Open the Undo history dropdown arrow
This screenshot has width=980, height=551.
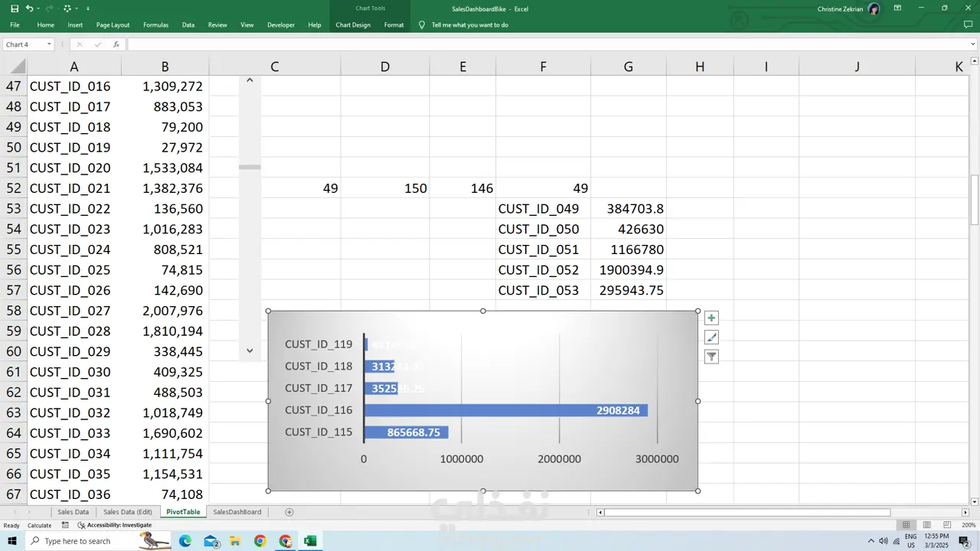pyautogui.click(x=38, y=8)
